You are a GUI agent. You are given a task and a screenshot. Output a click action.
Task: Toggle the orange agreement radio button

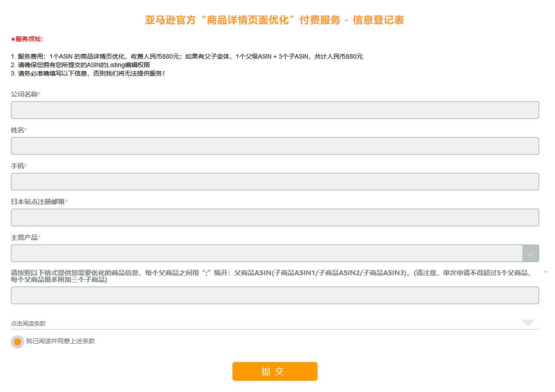[17, 342]
